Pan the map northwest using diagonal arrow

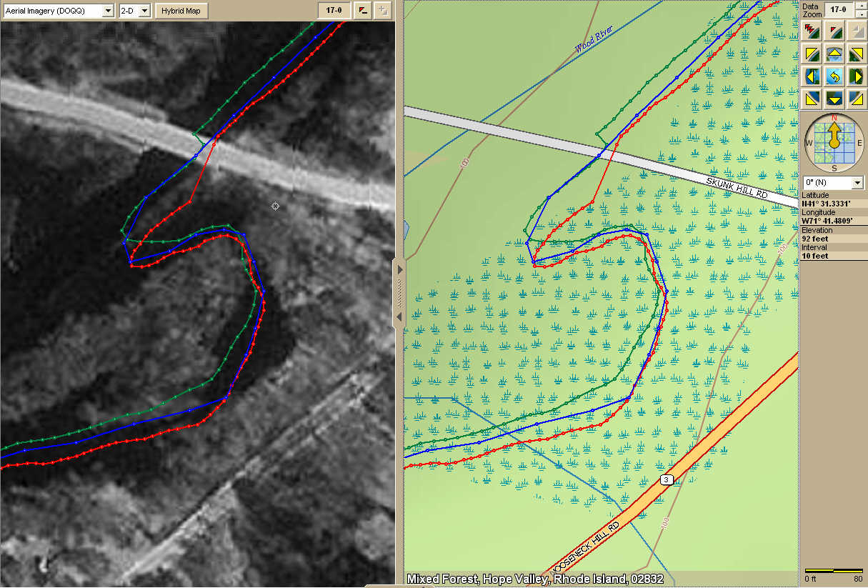pos(812,54)
